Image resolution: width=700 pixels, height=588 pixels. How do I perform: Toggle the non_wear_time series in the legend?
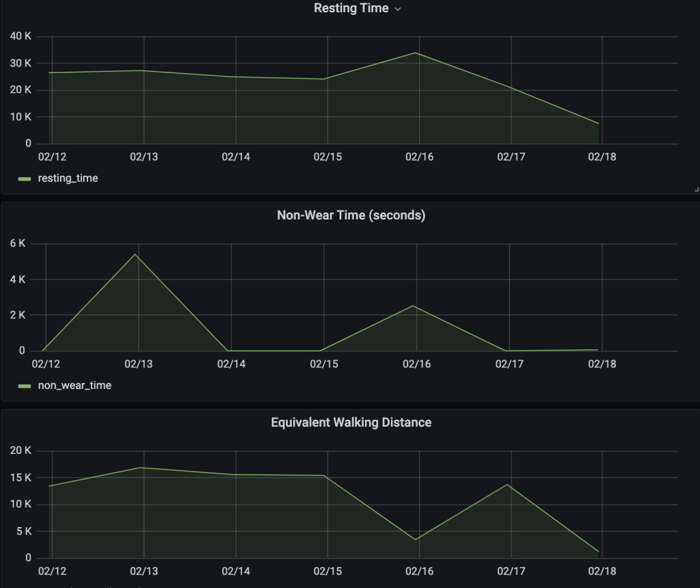click(75, 386)
